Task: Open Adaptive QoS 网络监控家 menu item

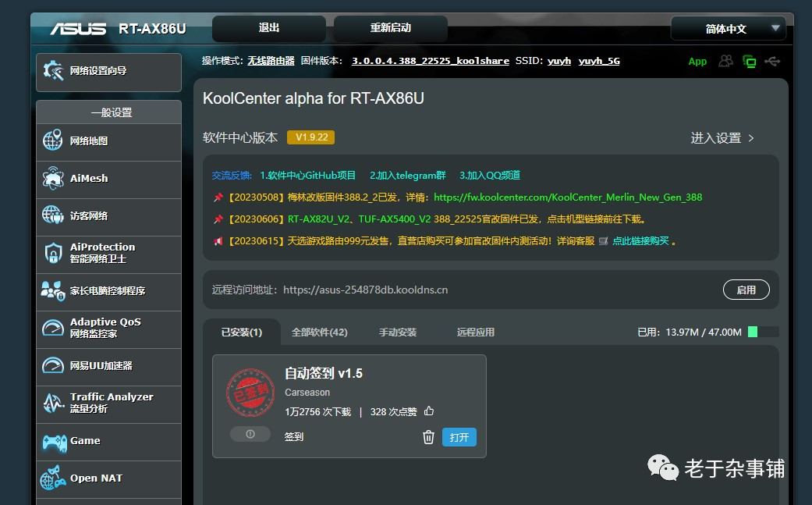Action: 108,329
